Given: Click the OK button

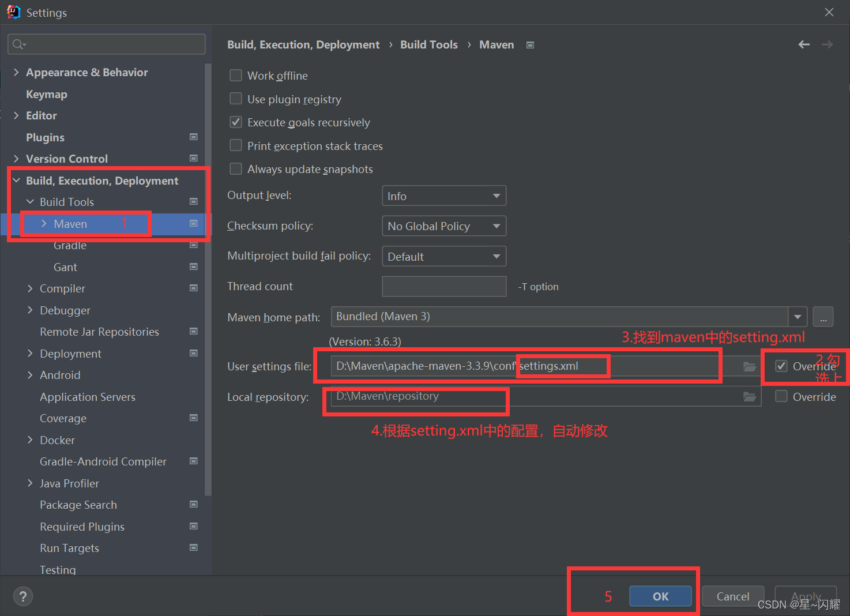Looking at the screenshot, I should coord(660,596).
